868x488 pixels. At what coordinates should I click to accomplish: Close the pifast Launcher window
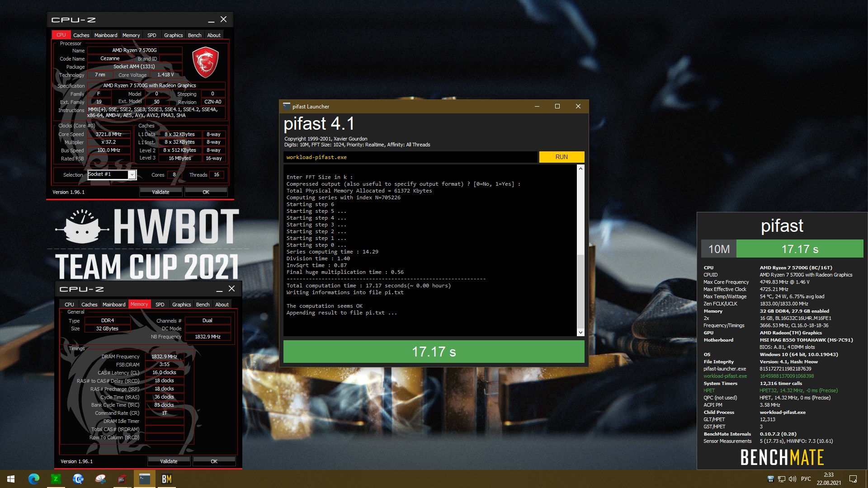578,106
